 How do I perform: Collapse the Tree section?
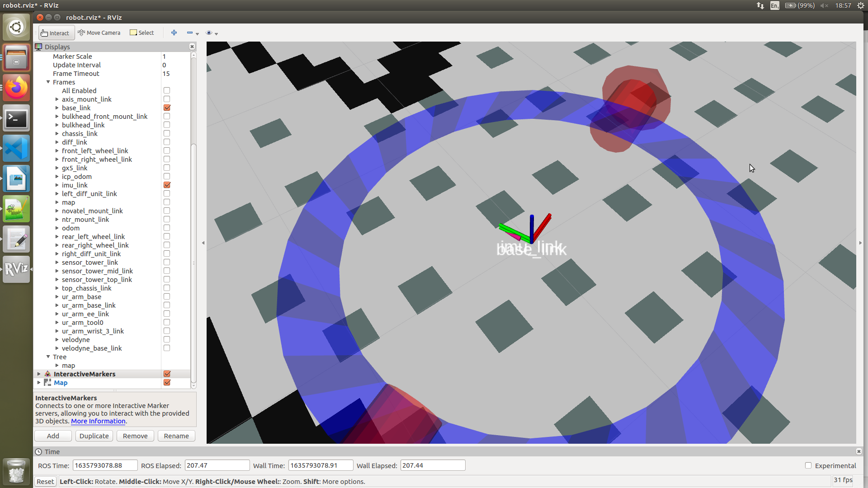pyautogui.click(x=48, y=357)
